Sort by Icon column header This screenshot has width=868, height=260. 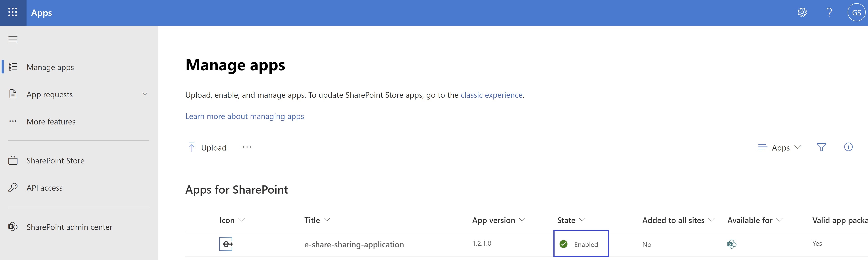(232, 220)
